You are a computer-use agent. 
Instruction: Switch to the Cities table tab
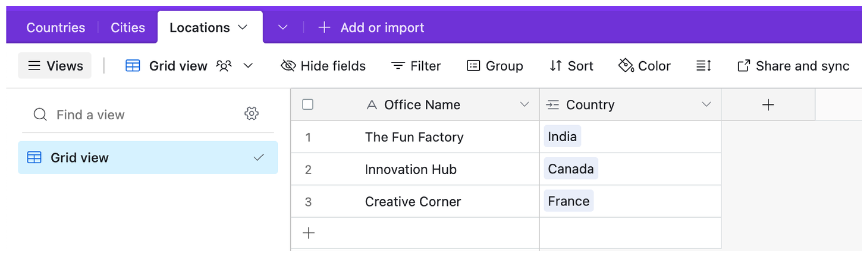point(128,27)
